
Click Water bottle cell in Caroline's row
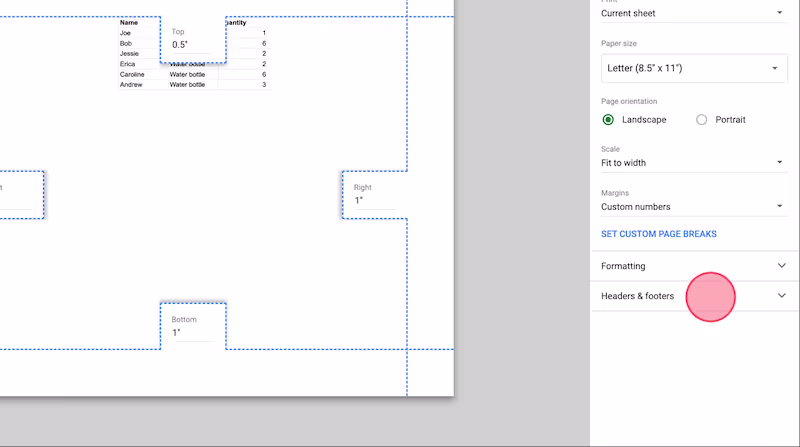[x=187, y=74]
